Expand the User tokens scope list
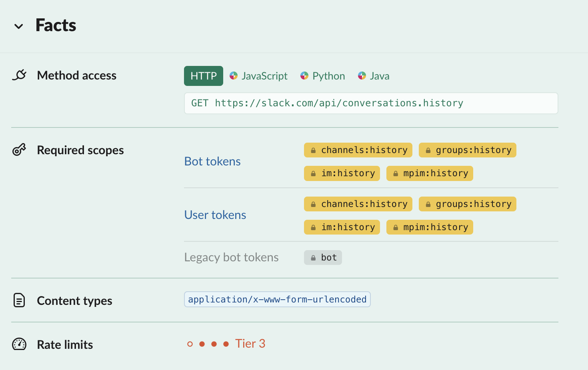Screen dimensions: 588x370 [215, 215]
